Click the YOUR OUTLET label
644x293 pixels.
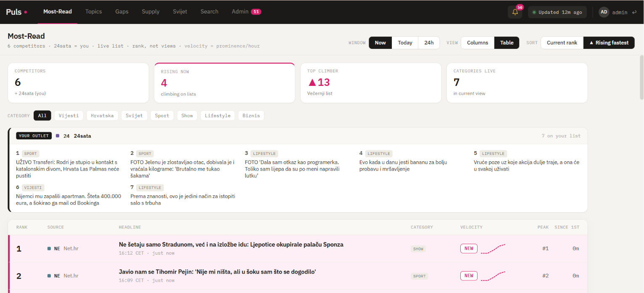tap(34, 136)
